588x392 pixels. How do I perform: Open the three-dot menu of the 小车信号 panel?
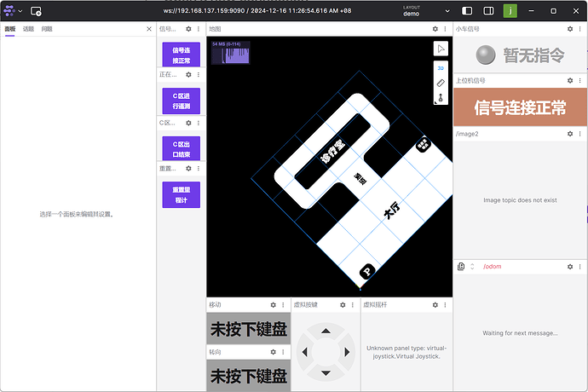pos(579,28)
